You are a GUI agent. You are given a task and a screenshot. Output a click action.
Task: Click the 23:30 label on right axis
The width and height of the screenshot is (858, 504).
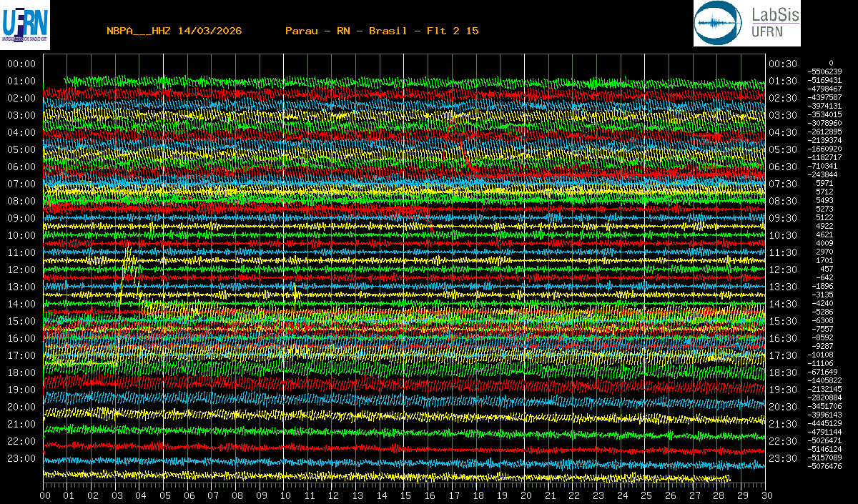click(782, 458)
